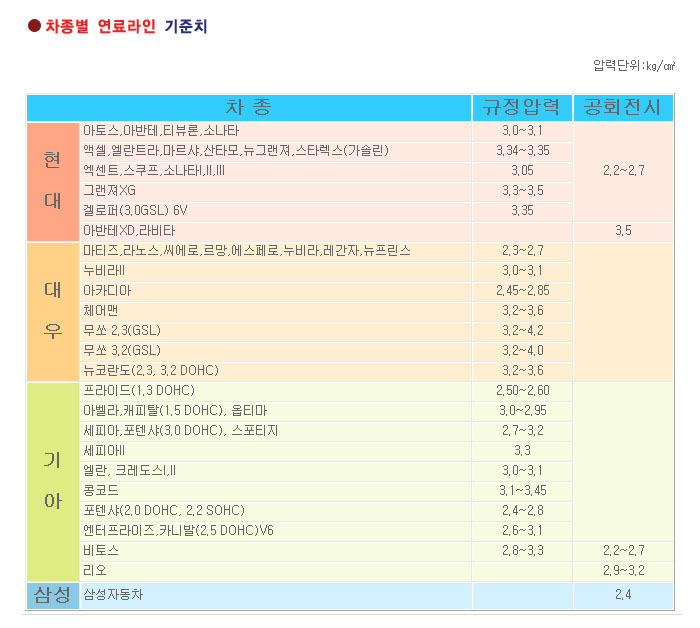Click the '누비라II' entry
Screen dimensions: 700x628
(104, 271)
